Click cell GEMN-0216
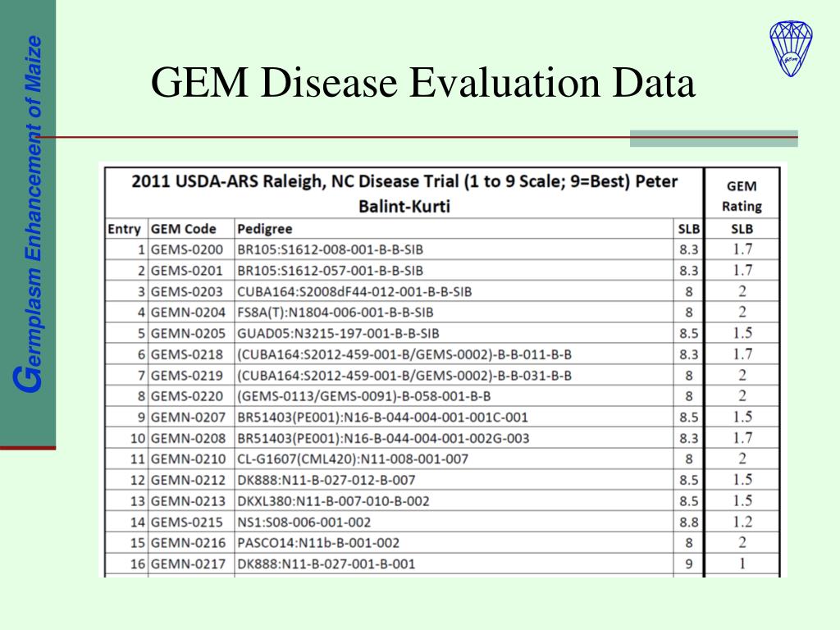This screenshot has width=840, height=630. 188,543
